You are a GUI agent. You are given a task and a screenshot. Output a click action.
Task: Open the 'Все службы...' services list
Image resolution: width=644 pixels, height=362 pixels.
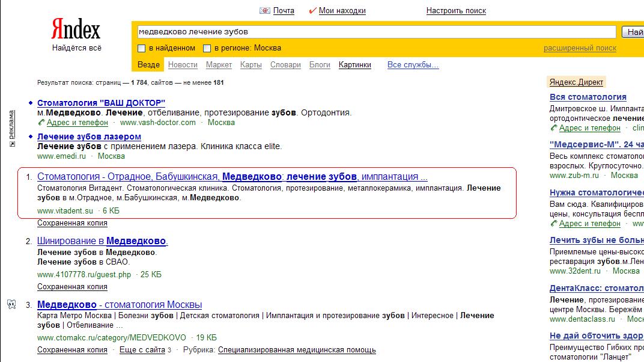pos(413,65)
